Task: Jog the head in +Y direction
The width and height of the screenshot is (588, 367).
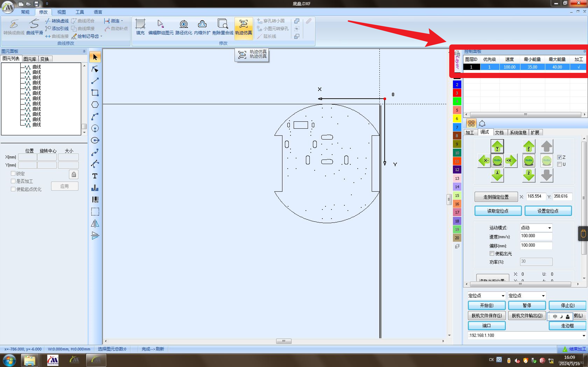Action: click(497, 146)
